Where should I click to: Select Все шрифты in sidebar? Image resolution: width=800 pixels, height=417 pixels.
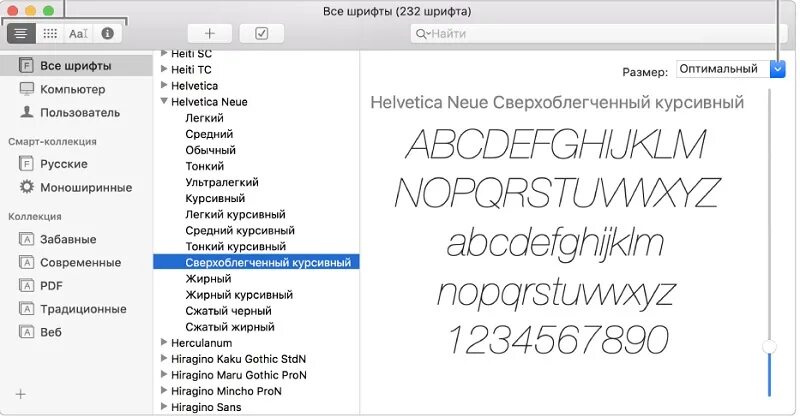point(77,66)
